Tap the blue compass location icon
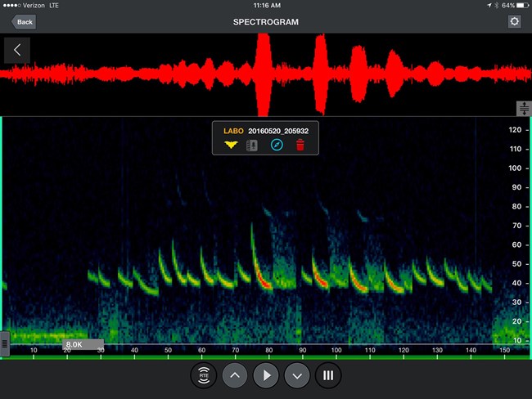This screenshot has height=399, width=532. [x=277, y=146]
